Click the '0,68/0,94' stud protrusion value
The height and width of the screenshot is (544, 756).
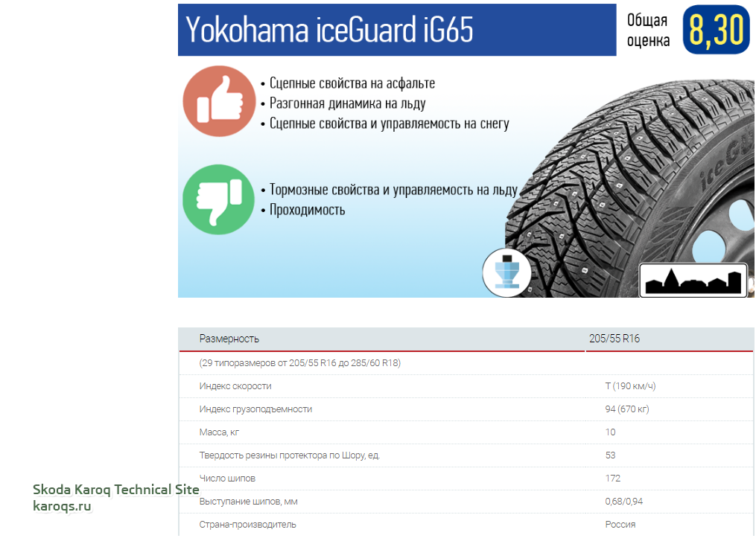pos(624,502)
